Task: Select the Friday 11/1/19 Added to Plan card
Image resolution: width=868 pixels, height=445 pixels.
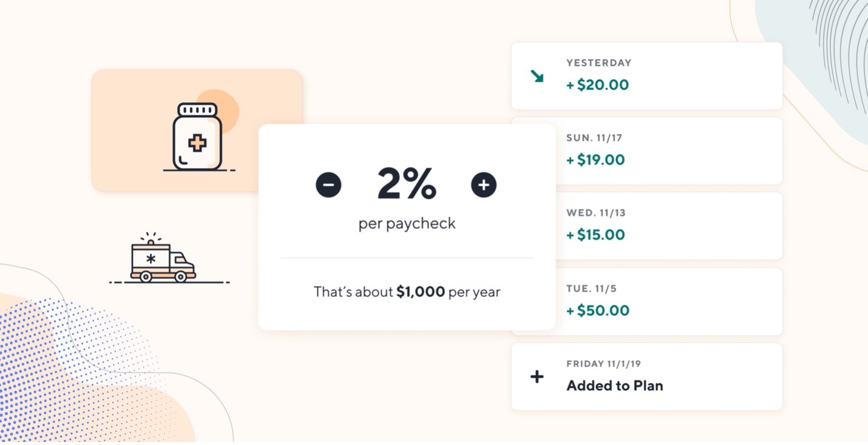Action: (647, 377)
